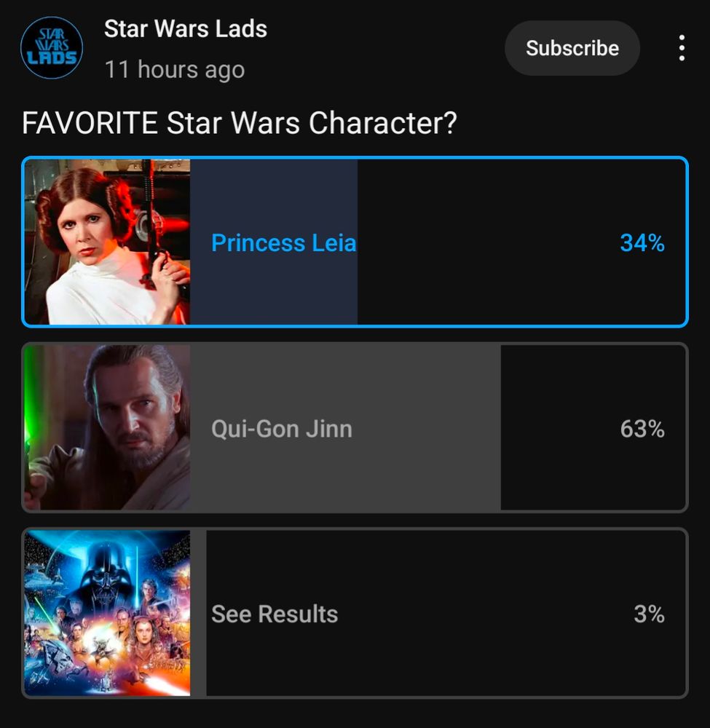Click the 3% result for See Results

tap(649, 614)
